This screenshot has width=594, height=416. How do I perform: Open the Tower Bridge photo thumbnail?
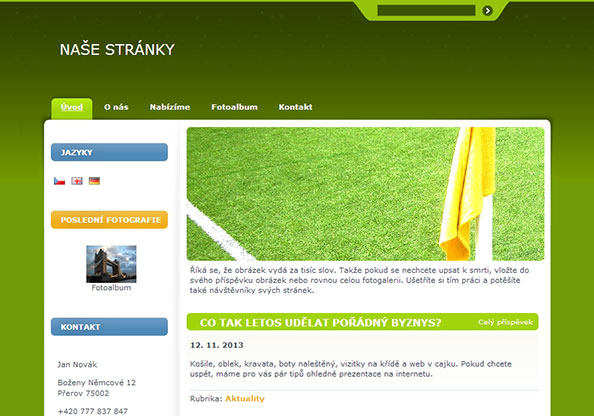pos(111,264)
